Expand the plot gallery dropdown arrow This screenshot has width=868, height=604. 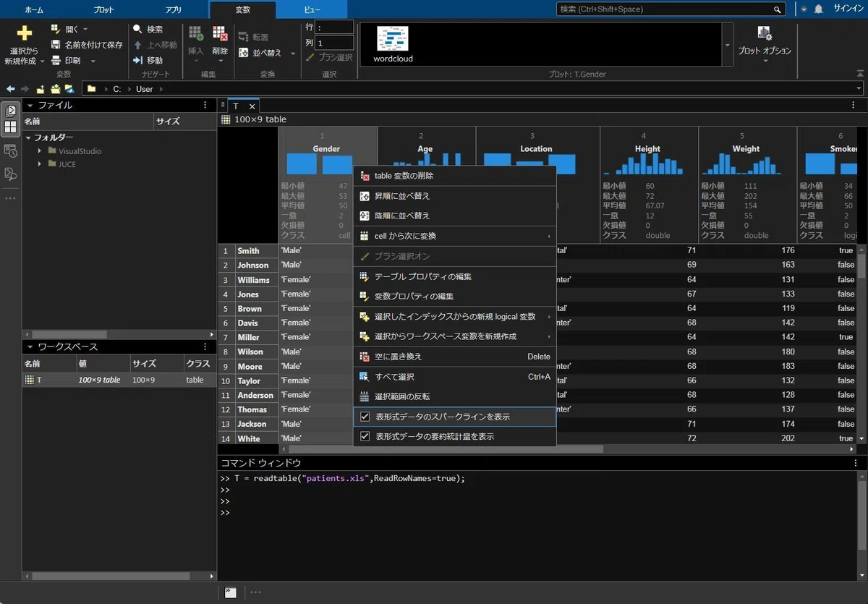point(728,45)
